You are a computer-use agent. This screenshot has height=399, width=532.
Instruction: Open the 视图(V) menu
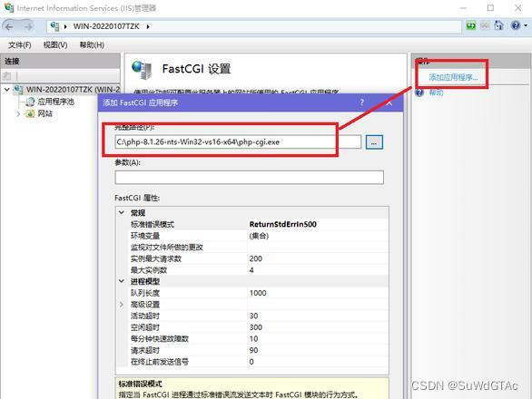point(55,44)
